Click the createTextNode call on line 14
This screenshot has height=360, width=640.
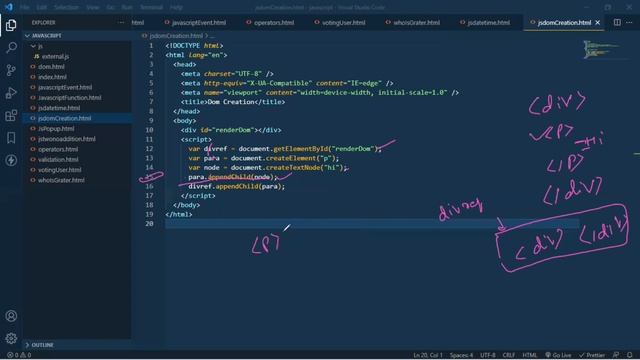click(293, 168)
